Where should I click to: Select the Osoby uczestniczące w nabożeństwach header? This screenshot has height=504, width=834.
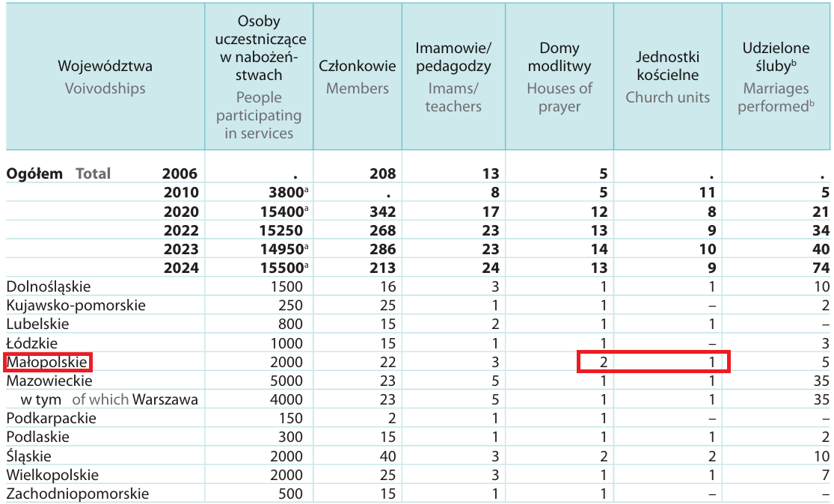(259, 76)
